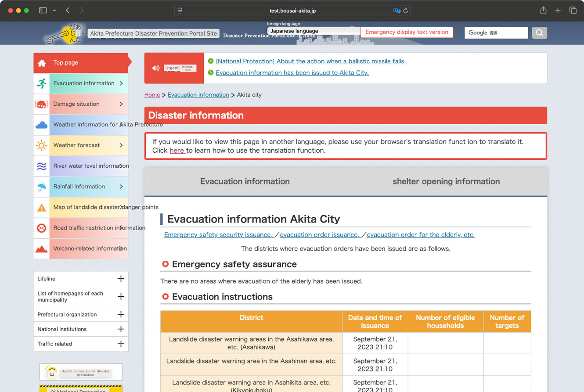Screen dimensions: 584x392
Task: Click the damaged house icon in sidebar
Action: (x=41, y=104)
